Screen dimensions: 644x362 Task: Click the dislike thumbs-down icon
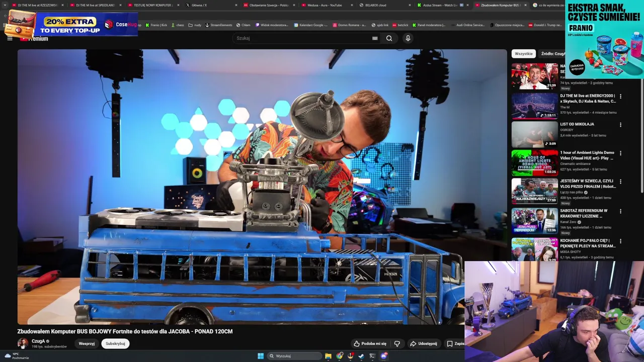pos(397,343)
